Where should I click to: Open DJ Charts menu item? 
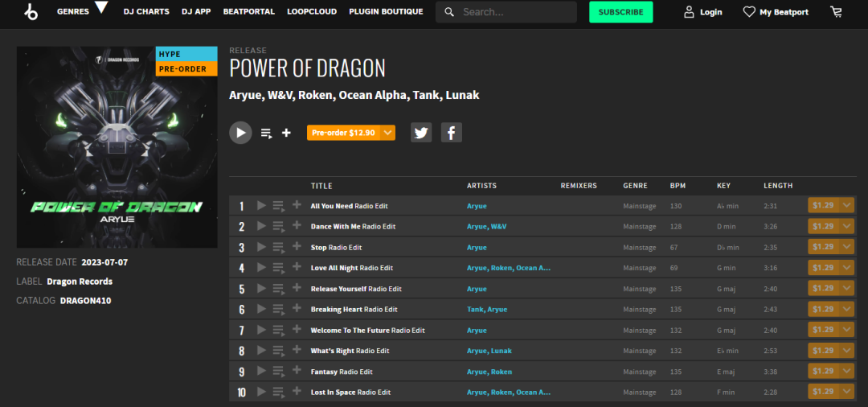(146, 11)
